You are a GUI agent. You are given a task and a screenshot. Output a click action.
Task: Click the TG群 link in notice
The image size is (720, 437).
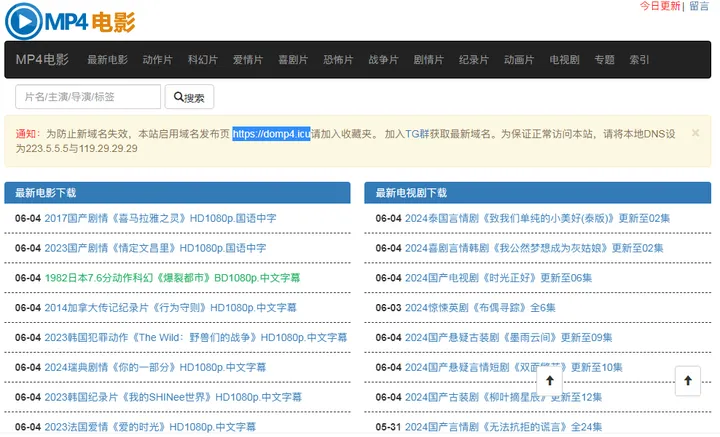[417, 134]
